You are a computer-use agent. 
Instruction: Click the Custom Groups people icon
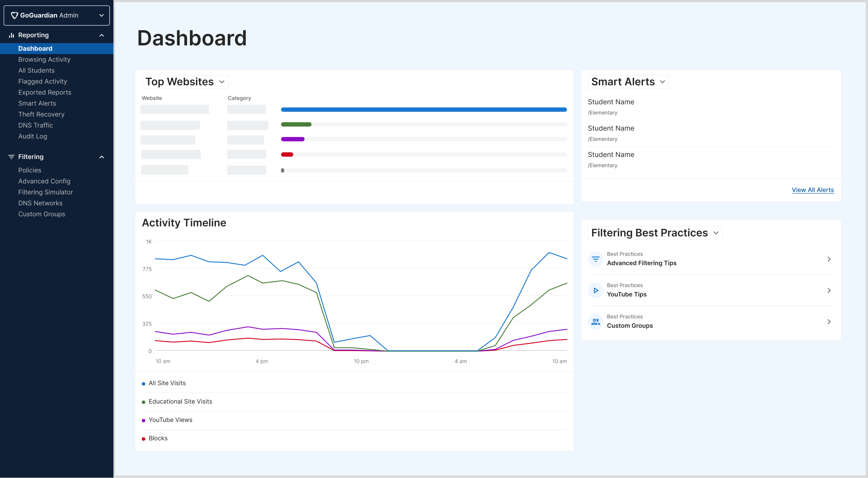click(595, 322)
